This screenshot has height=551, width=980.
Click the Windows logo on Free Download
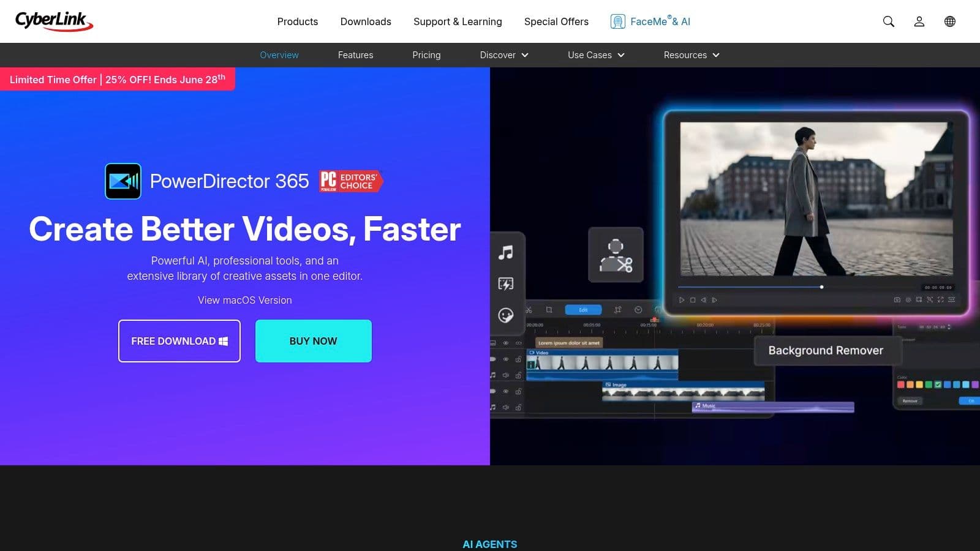224,341
